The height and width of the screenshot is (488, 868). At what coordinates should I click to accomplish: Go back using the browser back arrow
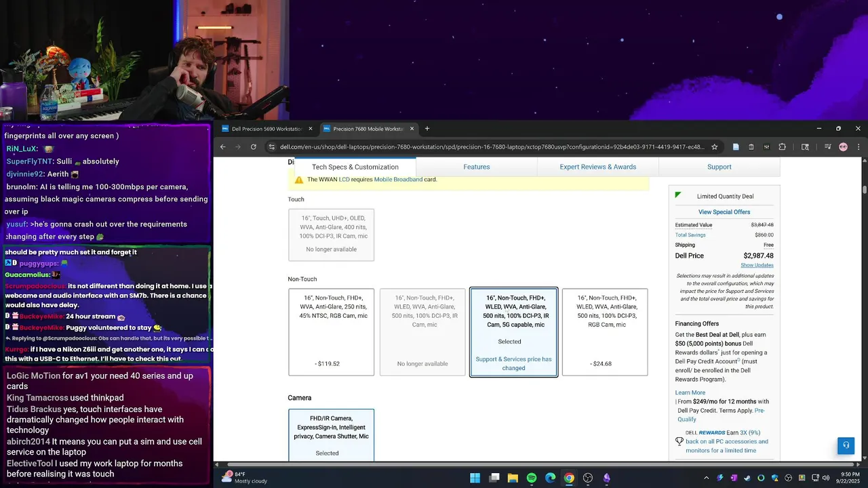tap(222, 146)
